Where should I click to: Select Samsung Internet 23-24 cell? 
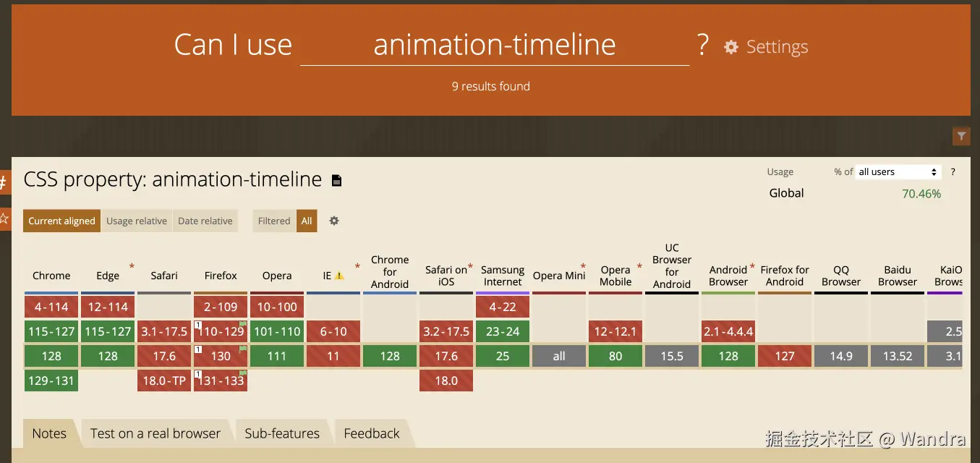click(x=503, y=331)
